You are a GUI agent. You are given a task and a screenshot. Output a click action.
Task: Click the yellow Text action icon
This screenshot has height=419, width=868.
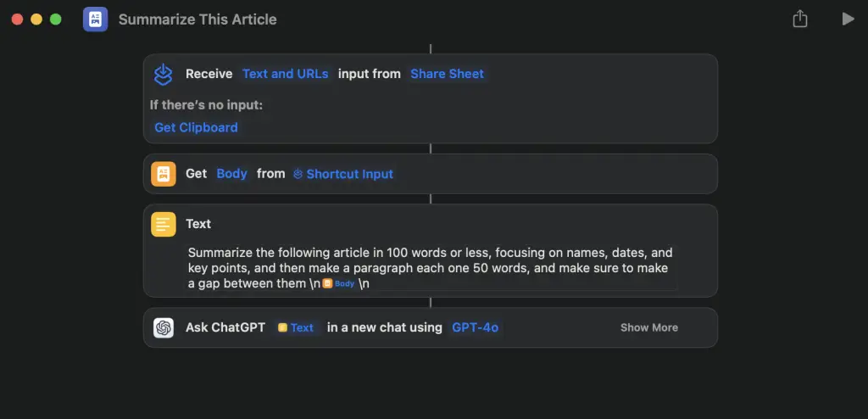[164, 224]
